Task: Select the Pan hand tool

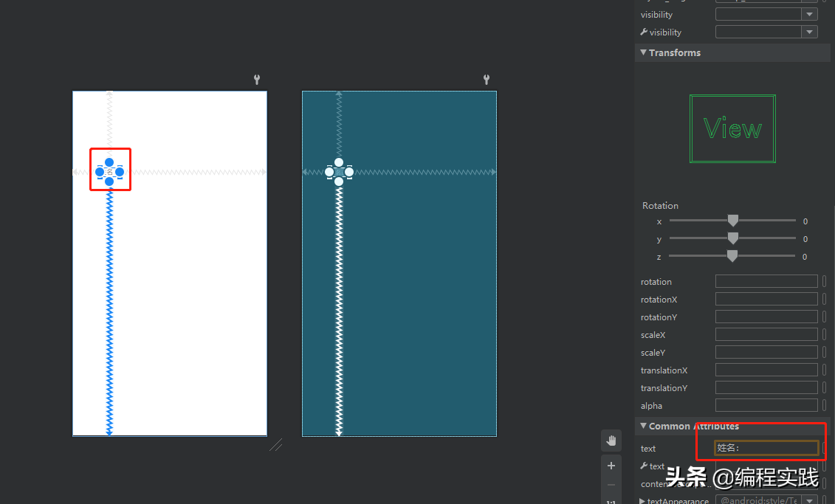Action: tap(611, 441)
